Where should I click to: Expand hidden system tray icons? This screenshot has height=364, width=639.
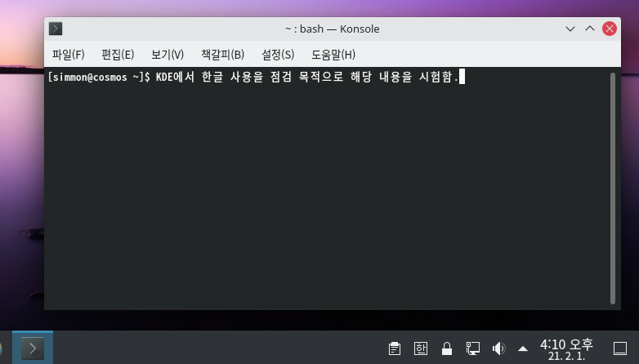tap(523, 349)
